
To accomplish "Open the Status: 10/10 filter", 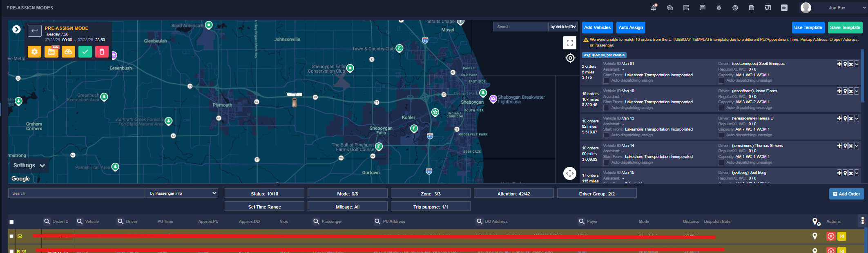I will (264, 194).
